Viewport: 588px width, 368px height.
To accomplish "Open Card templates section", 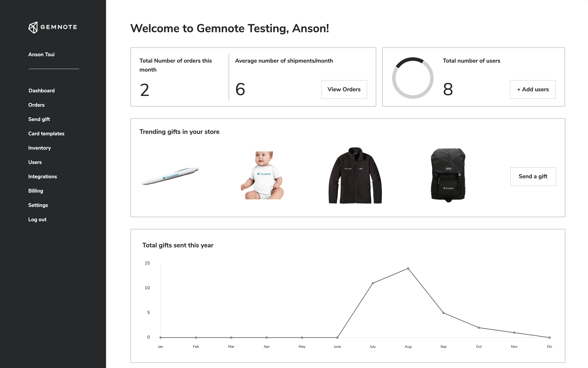I will (x=46, y=134).
